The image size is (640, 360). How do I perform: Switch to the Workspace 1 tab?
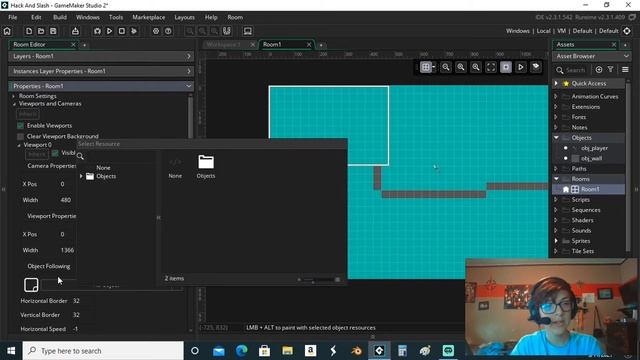coord(224,44)
